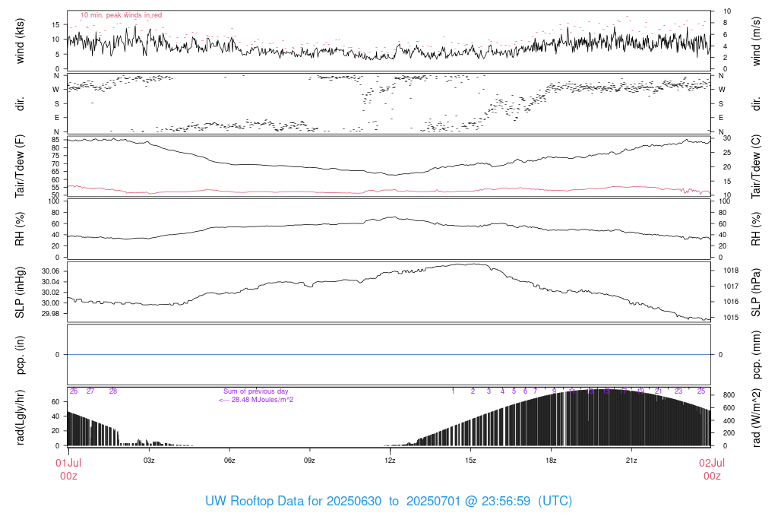Screen dimensions: 778x532
Task: Click the purple "27" hour marker
Action: pos(90,391)
